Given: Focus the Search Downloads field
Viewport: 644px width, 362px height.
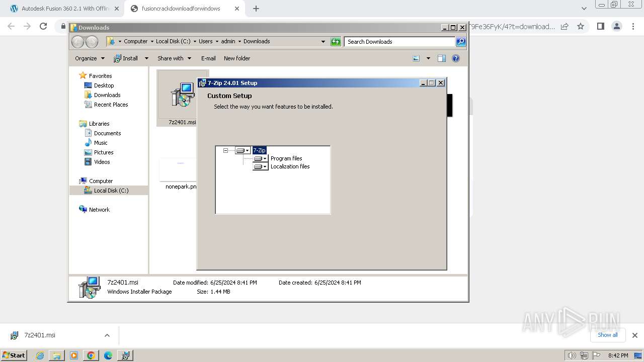Looking at the screenshot, I should coord(400,42).
